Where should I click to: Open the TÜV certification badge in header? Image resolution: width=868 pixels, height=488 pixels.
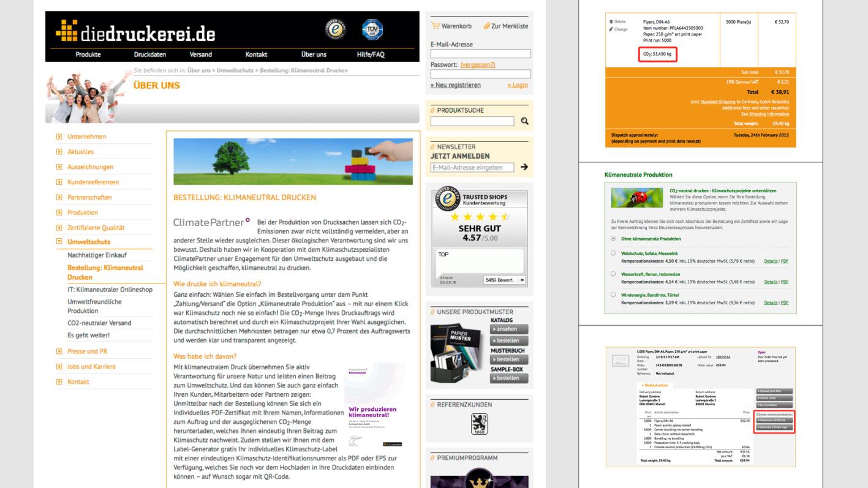click(x=372, y=31)
